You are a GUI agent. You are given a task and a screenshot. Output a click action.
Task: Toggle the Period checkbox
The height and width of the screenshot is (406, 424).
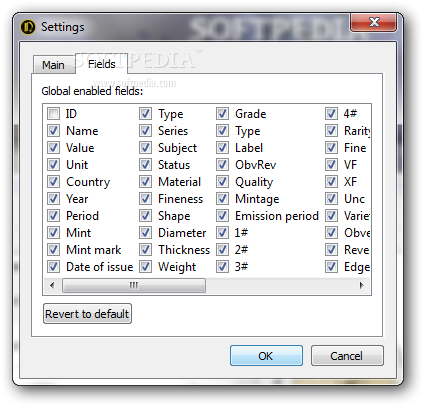(x=53, y=216)
